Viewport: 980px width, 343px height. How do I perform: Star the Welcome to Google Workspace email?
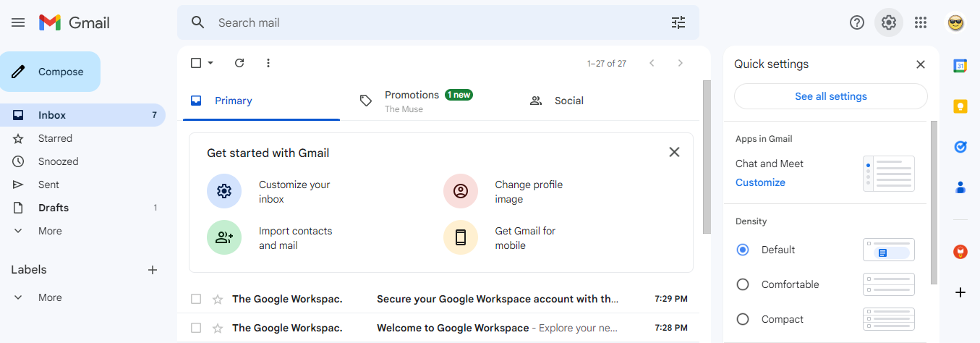pyautogui.click(x=218, y=328)
